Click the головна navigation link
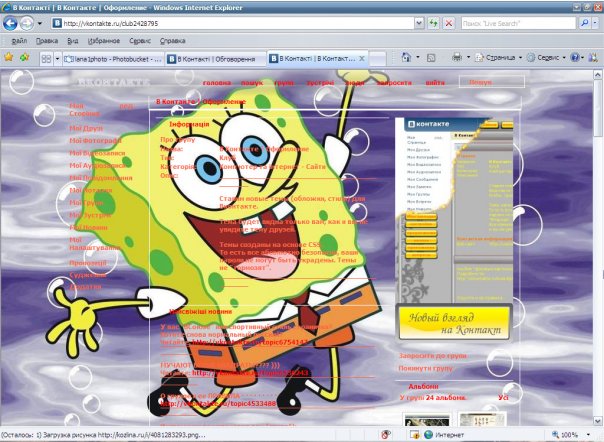The image size is (604, 442). tap(217, 82)
